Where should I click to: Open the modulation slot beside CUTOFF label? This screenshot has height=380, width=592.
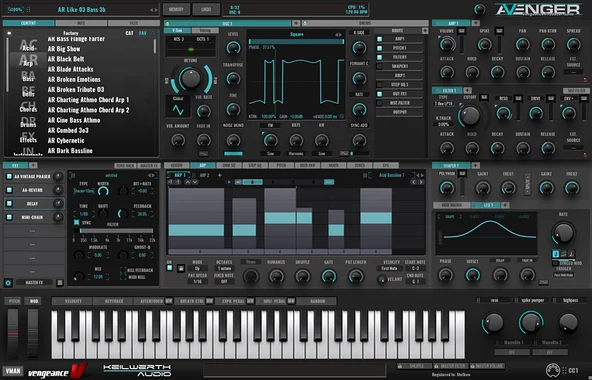coord(484,98)
